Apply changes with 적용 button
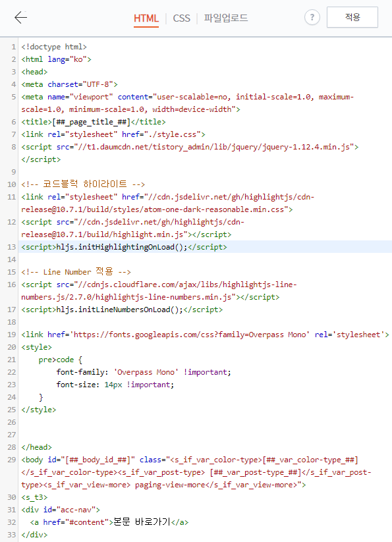 click(352, 17)
